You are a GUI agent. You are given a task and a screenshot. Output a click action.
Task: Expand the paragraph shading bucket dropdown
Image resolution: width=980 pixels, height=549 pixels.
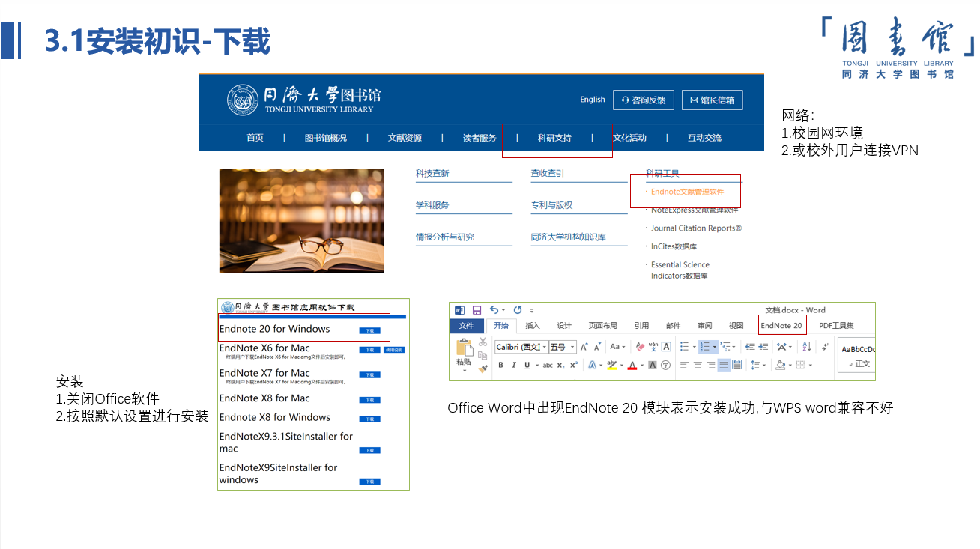pyautogui.click(x=790, y=365)
